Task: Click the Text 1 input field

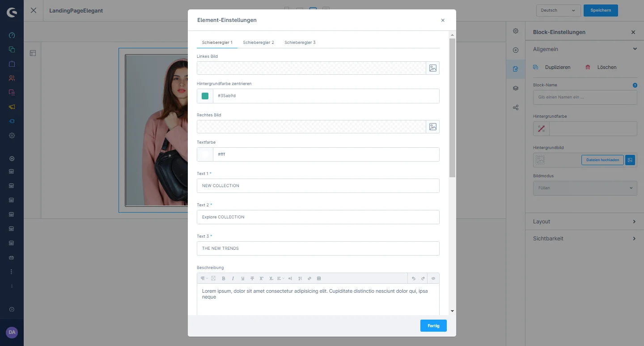Action: pos(318,186)
